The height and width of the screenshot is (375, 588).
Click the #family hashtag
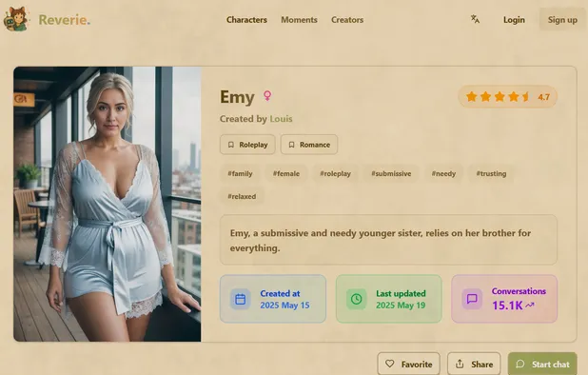pos(240,173)
